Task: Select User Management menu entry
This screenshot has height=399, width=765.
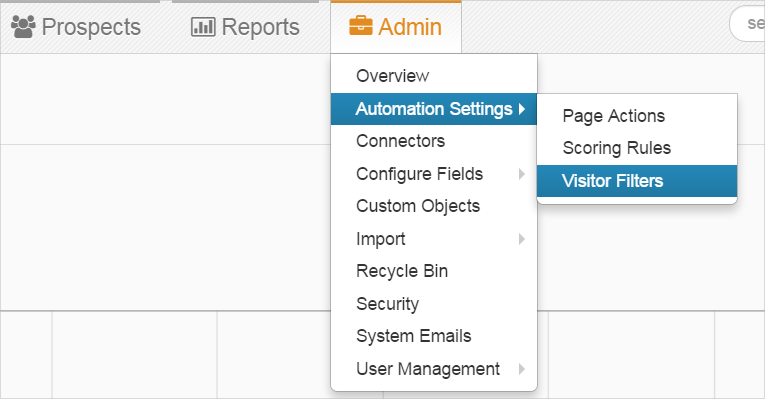Action: tap(434, 369)
